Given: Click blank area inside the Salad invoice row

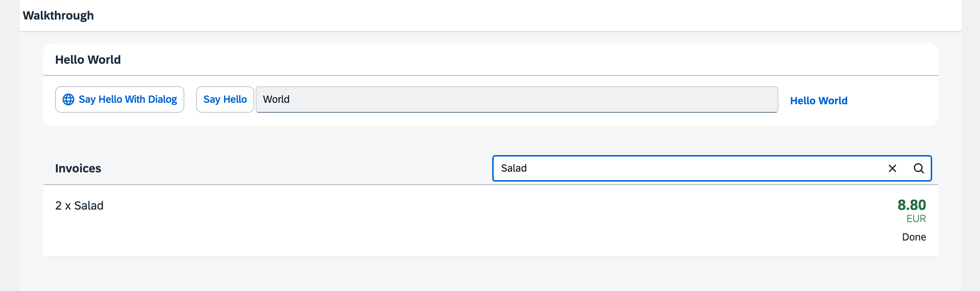Looking at the screenshot, I should pyautogui.click(x=457, y=221).
